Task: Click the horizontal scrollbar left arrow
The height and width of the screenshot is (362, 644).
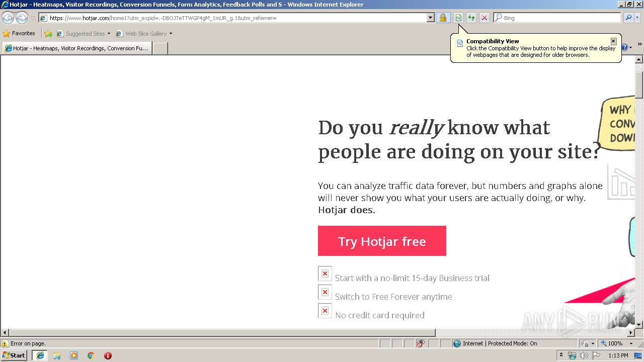Action: pyautogui.click(x=5, y=333)
